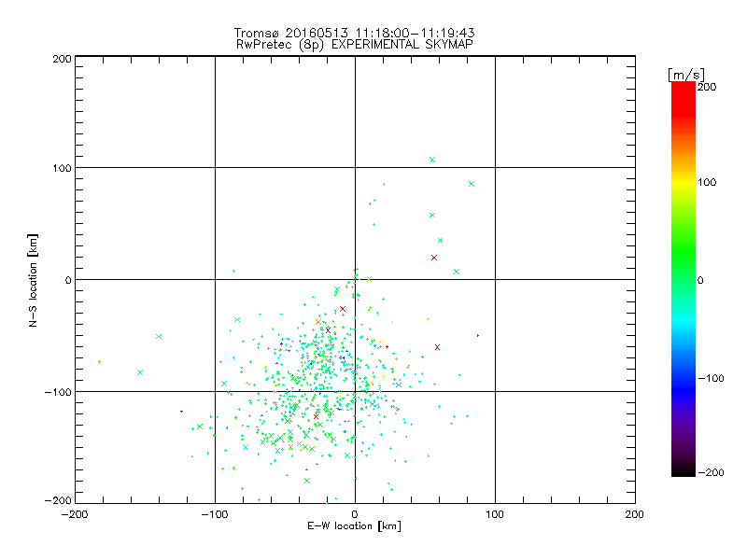Click the x-axis tick label '200'
Viewport: 747px width, 560px height.
634,514
